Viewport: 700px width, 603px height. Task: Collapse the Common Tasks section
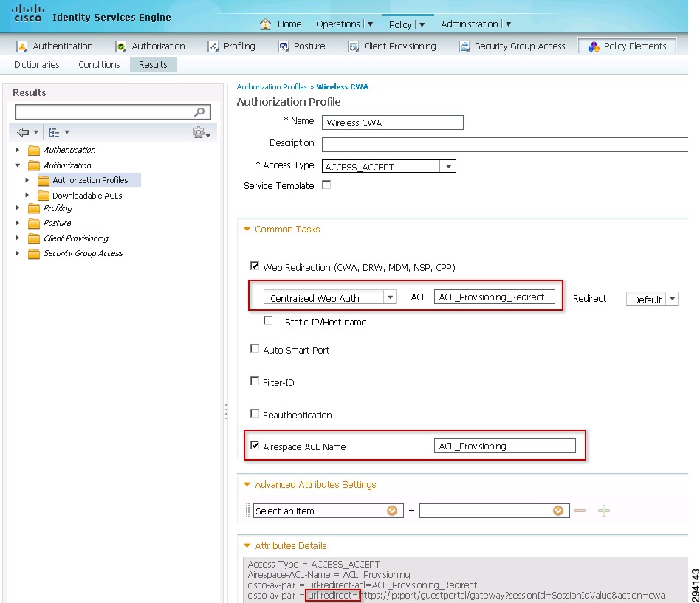click(247, 229)
